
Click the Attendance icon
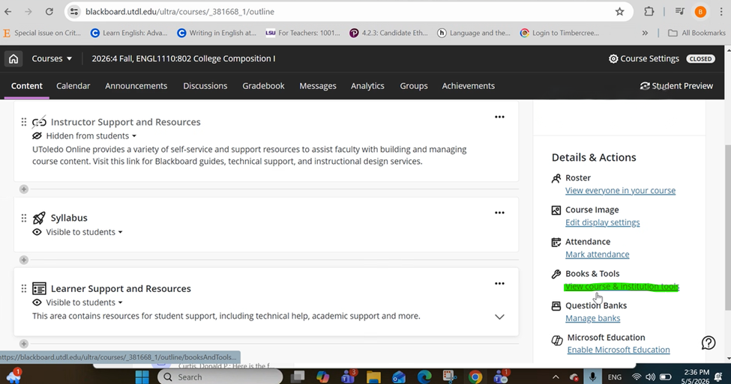click(556, 242)
